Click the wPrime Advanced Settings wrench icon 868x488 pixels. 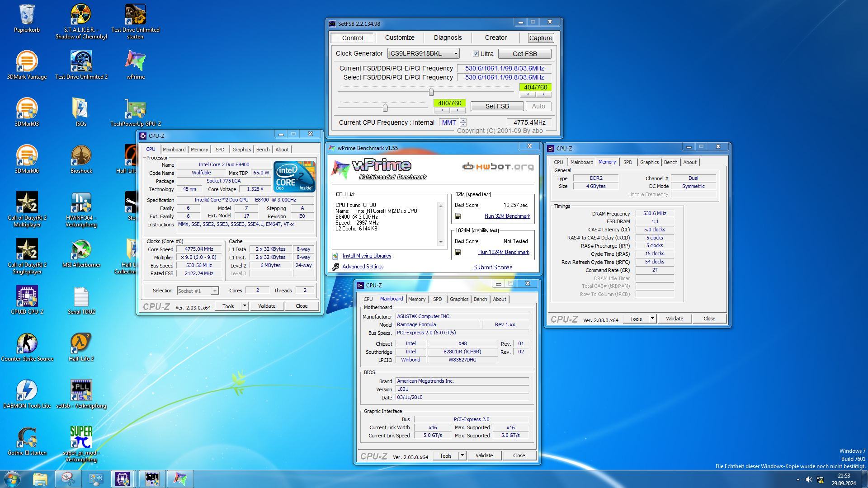tap(335, 267)
